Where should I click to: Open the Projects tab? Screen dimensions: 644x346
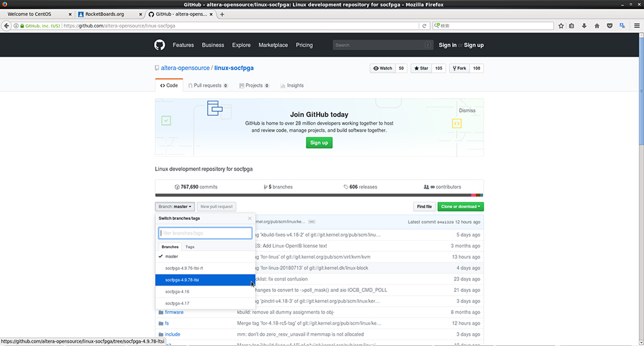click(254, 86)
